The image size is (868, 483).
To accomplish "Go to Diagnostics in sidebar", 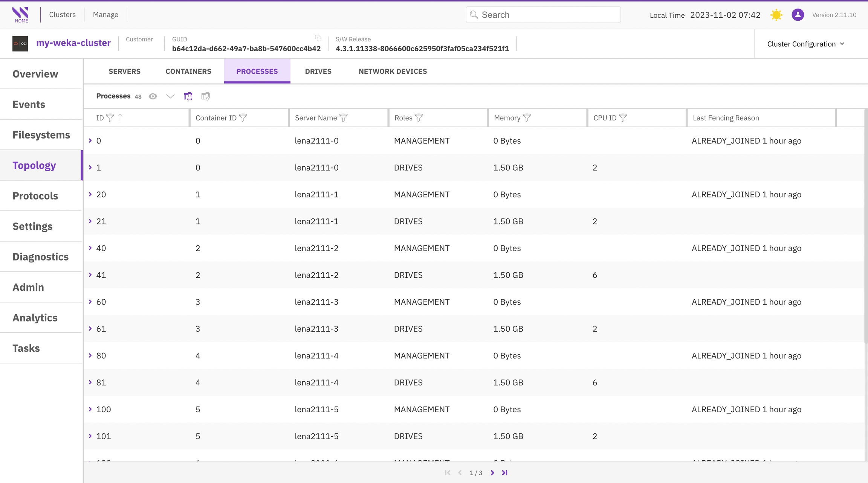I will click(x=41, y=257).
